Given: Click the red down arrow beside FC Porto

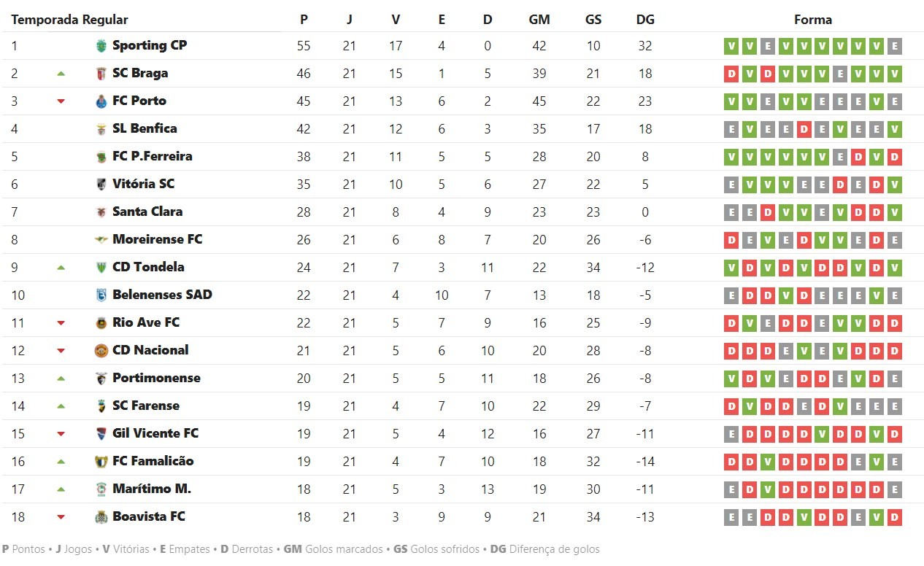Looking at the screenshot, I should pyautogui.click(x=61, y=101).
